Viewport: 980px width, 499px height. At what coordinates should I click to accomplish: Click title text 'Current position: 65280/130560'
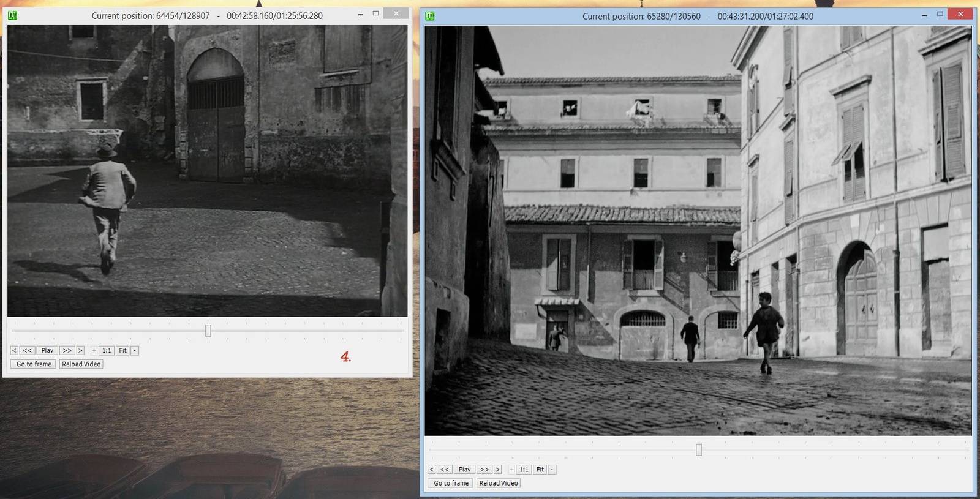pyautogui.click(x=641, y=17)
